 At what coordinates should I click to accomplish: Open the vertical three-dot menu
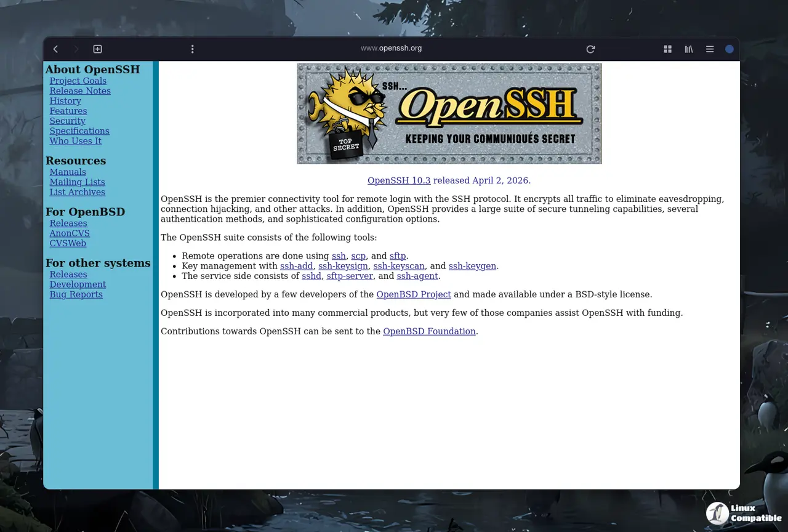click(192, 49)
